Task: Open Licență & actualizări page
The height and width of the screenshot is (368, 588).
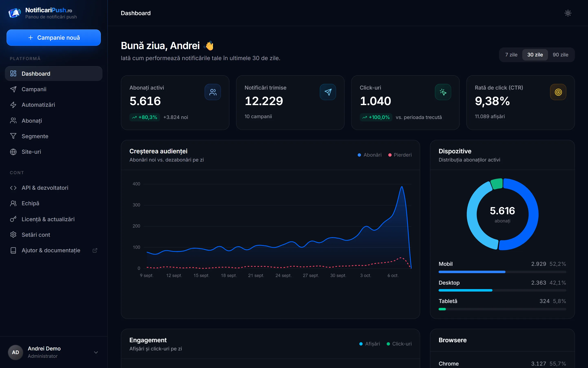Action: [x=54, y=219]
